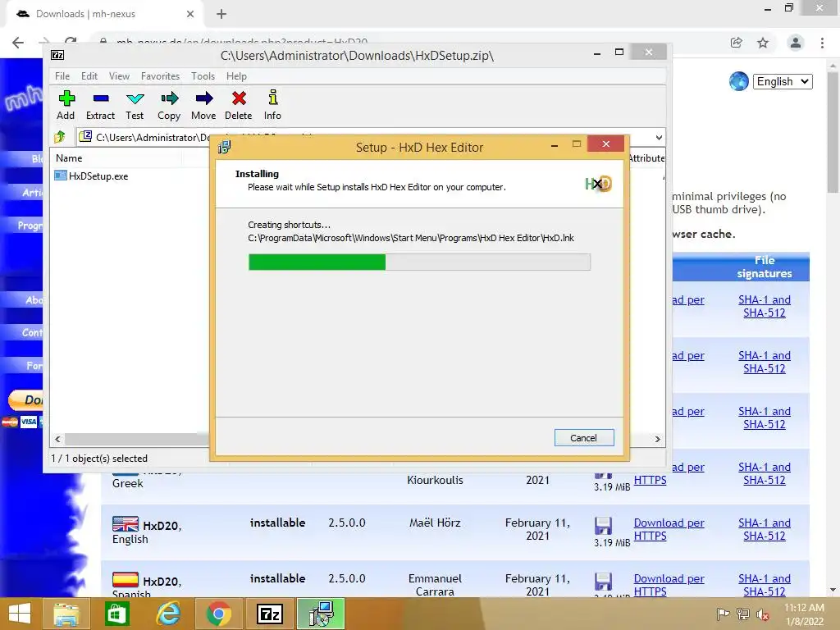Click the 7z icon in 7-Zip title bar
Image resolution: width=840 pixels, height=630 pixels.
click(x=57, y=55)
